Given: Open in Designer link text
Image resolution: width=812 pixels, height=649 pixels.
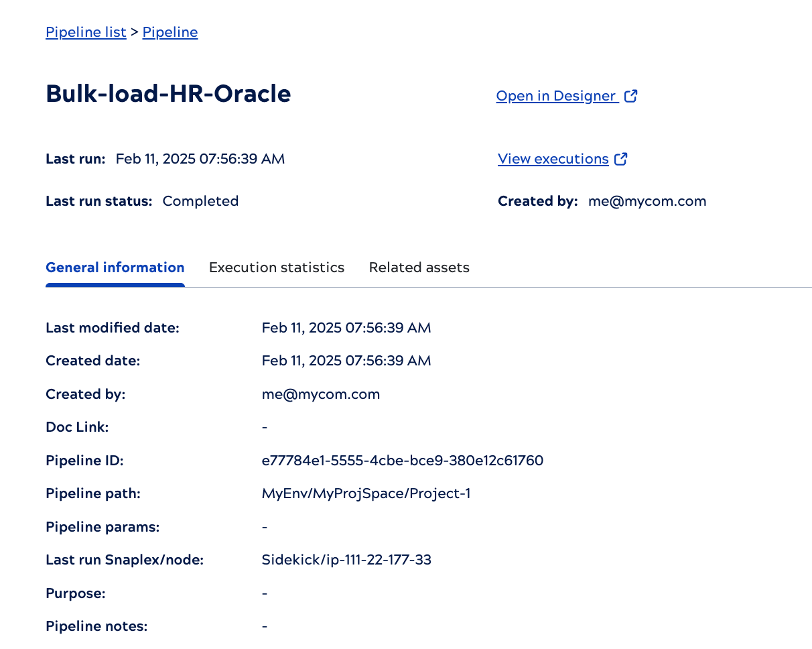Looking at the screenshot, I should pyautogui.click(x=556, y=96).
